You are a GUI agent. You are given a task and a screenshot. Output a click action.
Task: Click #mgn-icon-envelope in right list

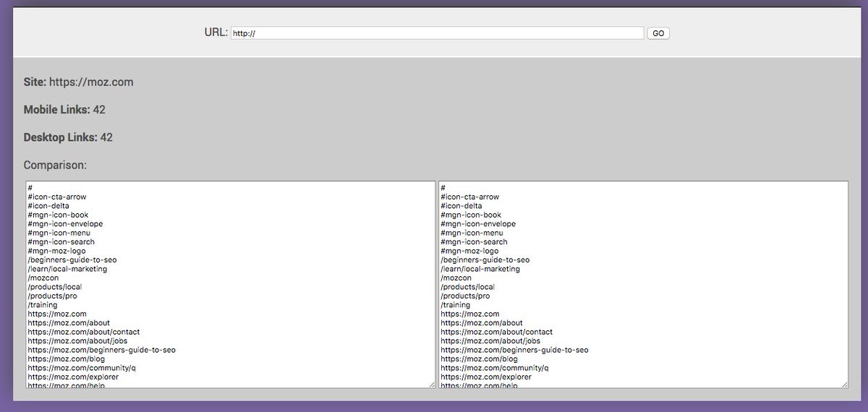(478, 224)
